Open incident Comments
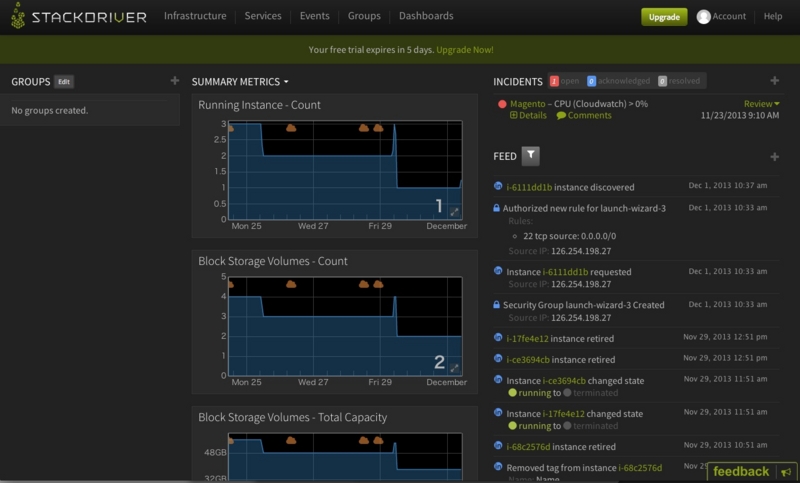800x483 pixels. point(584,115)
